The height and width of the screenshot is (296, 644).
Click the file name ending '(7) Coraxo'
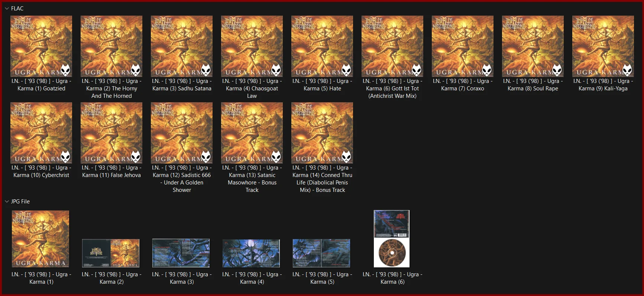tap(463, 85)
